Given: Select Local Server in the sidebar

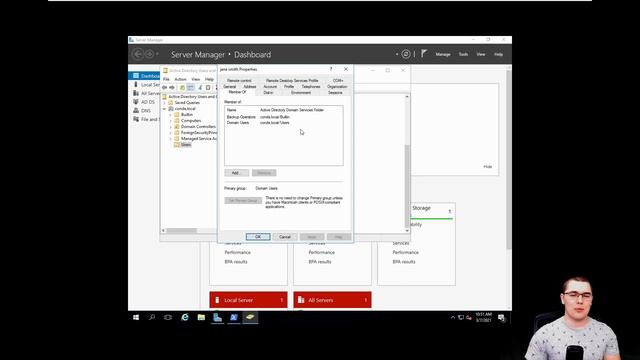Looking at the screenshot, I should tap(146, 84).
